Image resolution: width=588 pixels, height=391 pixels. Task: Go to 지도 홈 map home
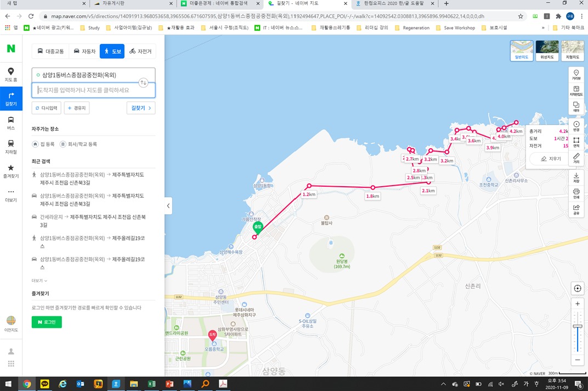[11, 74]
